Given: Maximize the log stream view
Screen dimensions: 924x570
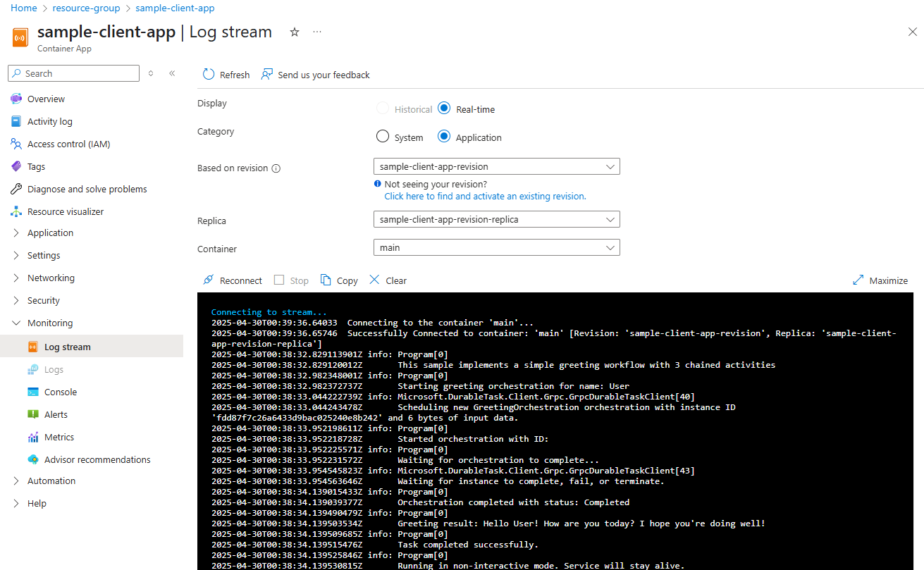Looking at the screenshot, I should [880, 280].
